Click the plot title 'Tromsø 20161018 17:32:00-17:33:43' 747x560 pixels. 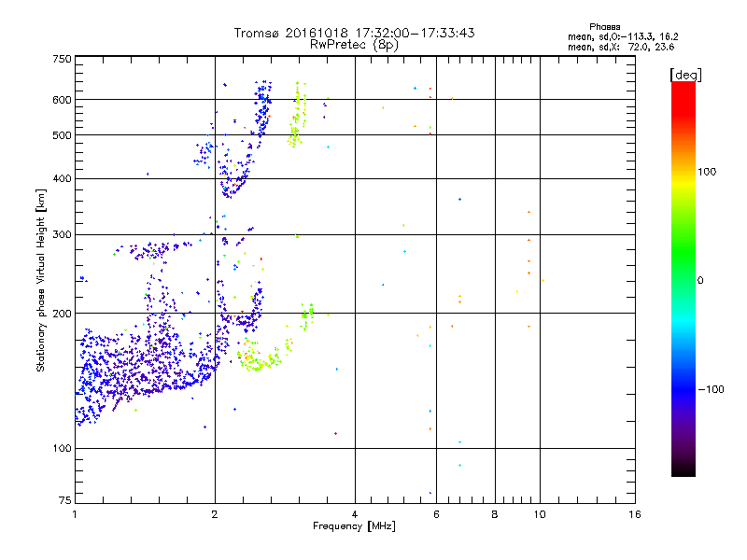coord(354,33)
